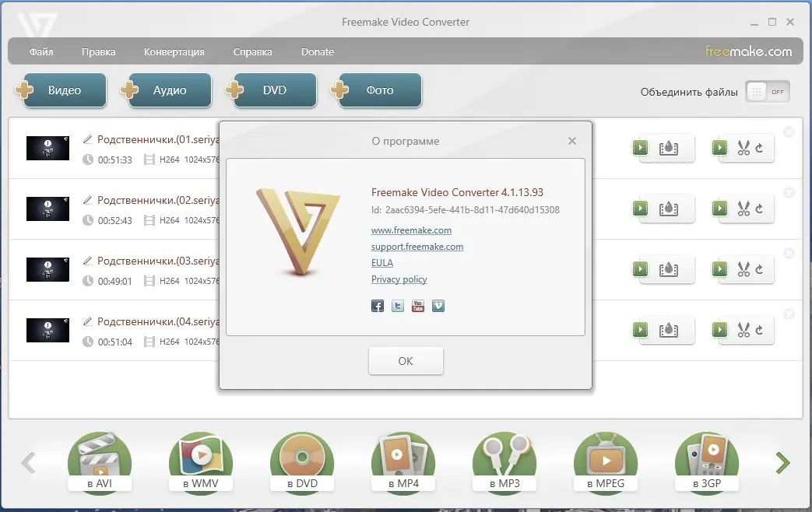The height and width of the screenshot is (512, 812).
Task: Open Freemake's YouTube channel icon
Action: (418, 306)
